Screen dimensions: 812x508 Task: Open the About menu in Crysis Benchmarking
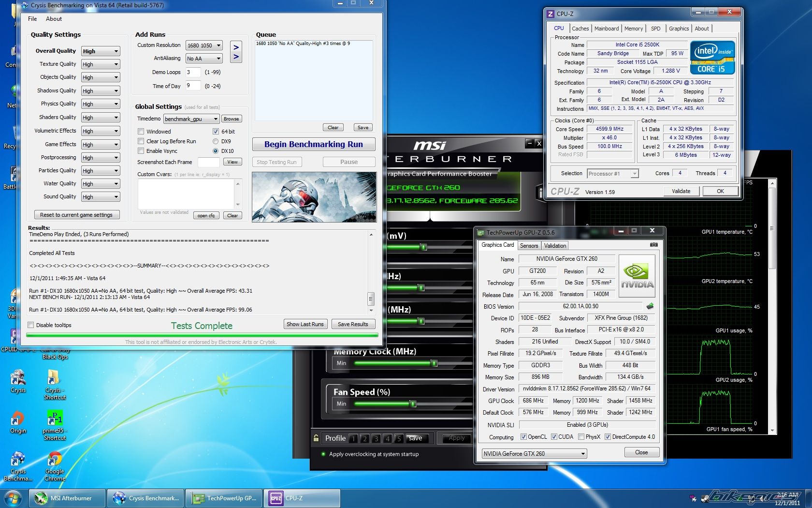[54, 19]
